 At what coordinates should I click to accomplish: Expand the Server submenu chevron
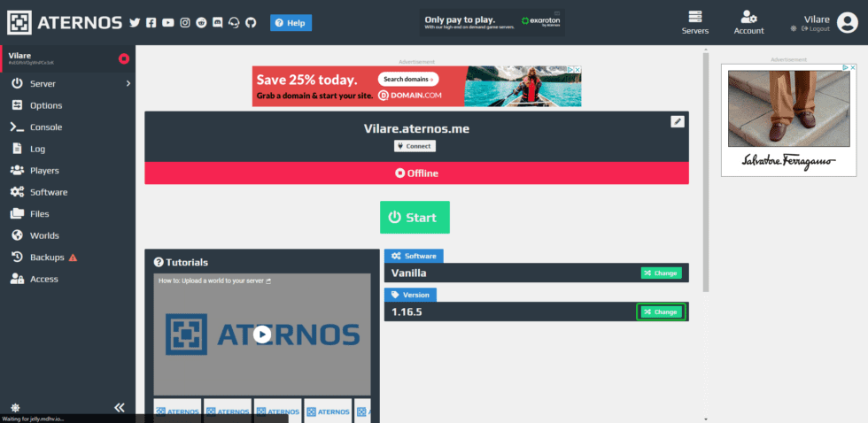[128, 83]
